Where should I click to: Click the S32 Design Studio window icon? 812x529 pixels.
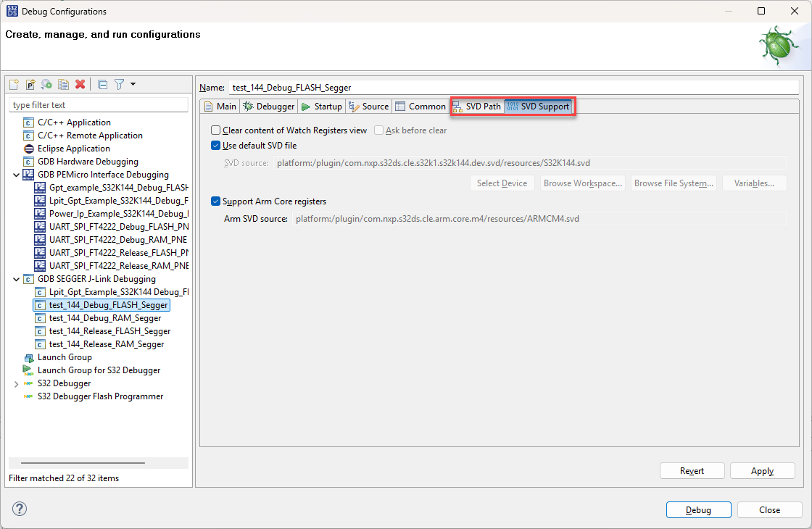12,11
